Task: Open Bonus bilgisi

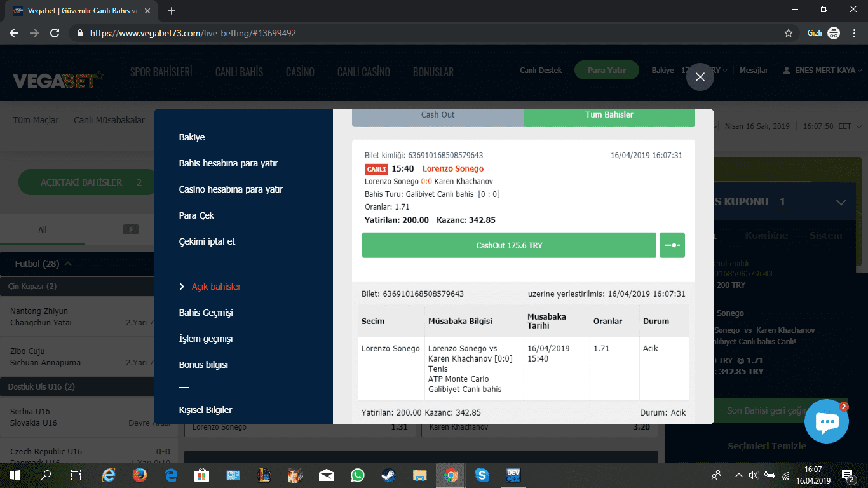Action: pyautogui.click(x=203, y=365)
